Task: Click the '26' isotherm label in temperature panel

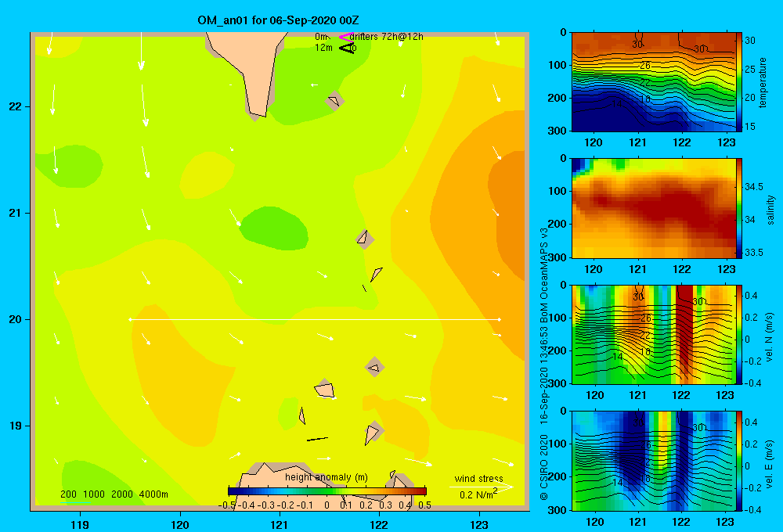Action: [x=645, y=66]
